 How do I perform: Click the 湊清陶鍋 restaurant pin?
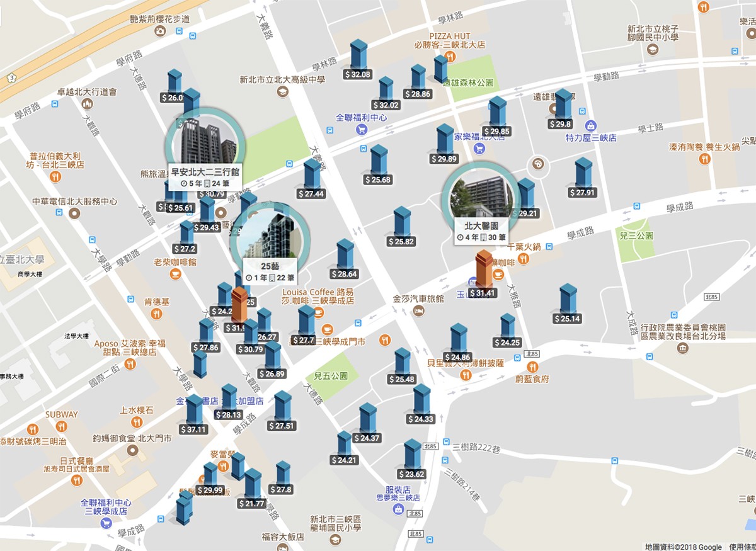[704, 159]
